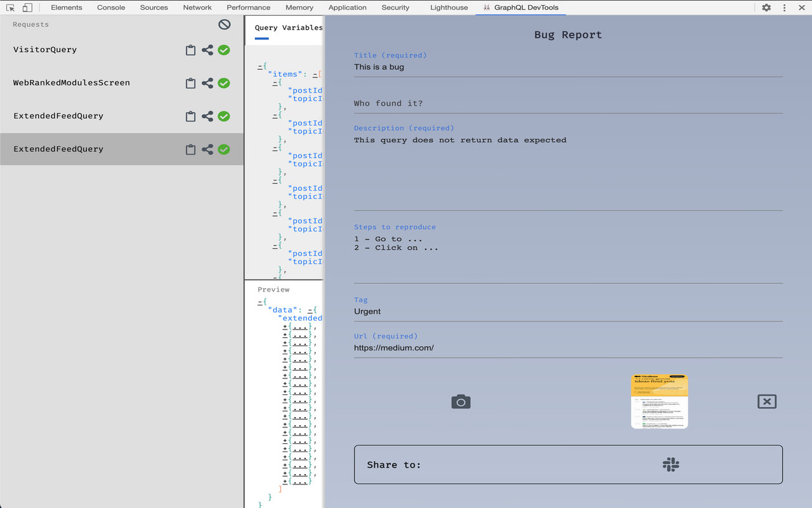
Task: Switch to the Elements tab
Action: point(67,8)
